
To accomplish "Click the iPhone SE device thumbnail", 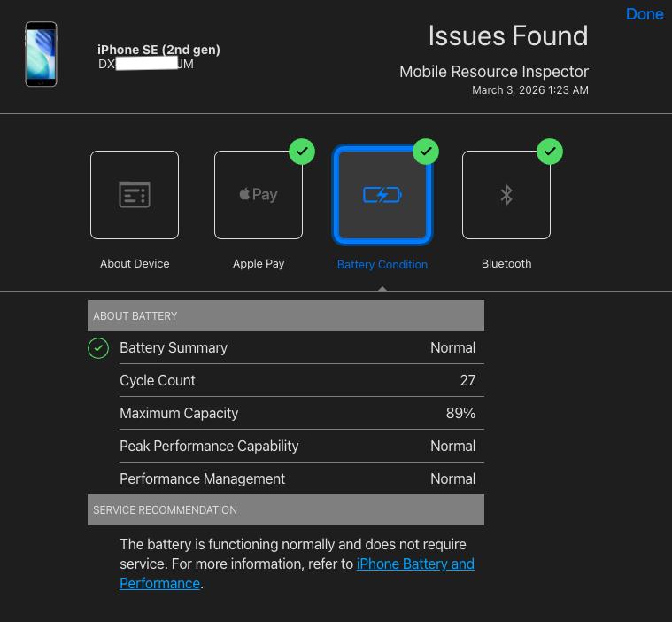I will pyautogui.click(x=41, y=55).
